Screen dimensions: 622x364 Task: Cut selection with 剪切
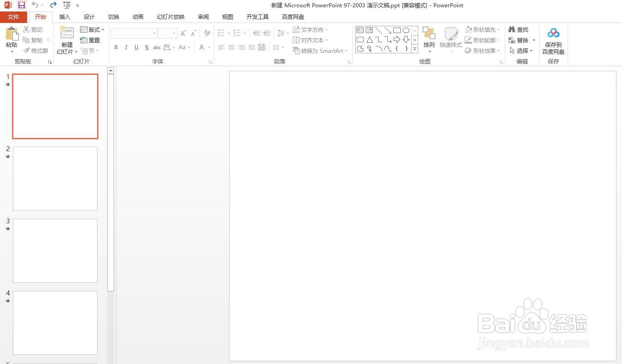[33, 29]
